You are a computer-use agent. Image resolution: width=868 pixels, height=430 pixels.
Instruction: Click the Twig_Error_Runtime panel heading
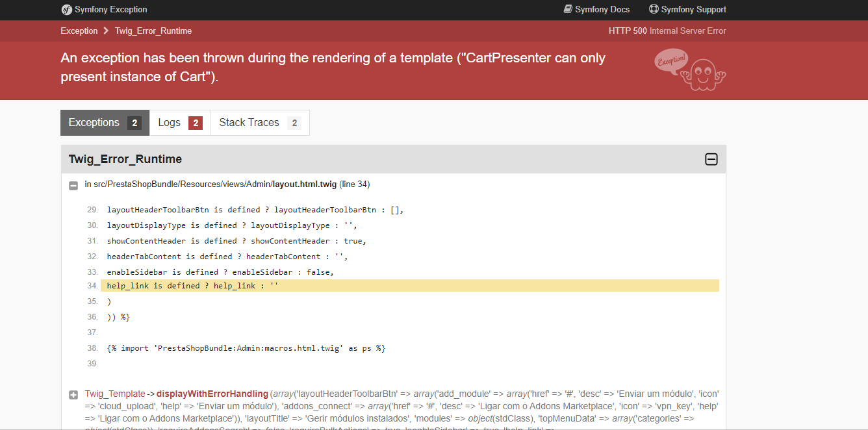point(125,159)
